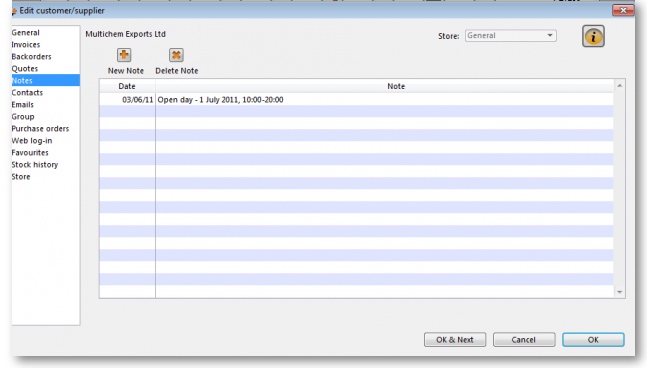The width and height of the screenshot is (647, 368).
Task: Click the Multichem Exports Ltd name label
Action: pos(125,34)
